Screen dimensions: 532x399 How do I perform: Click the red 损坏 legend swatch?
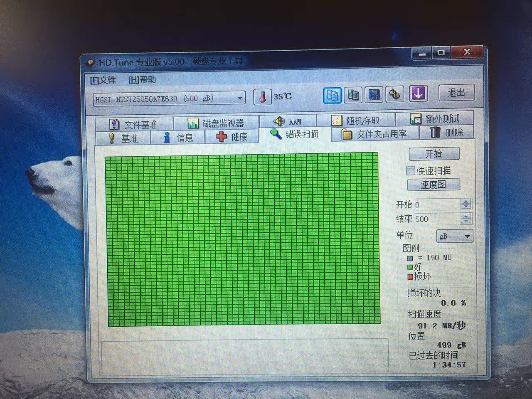coord(411,276)
